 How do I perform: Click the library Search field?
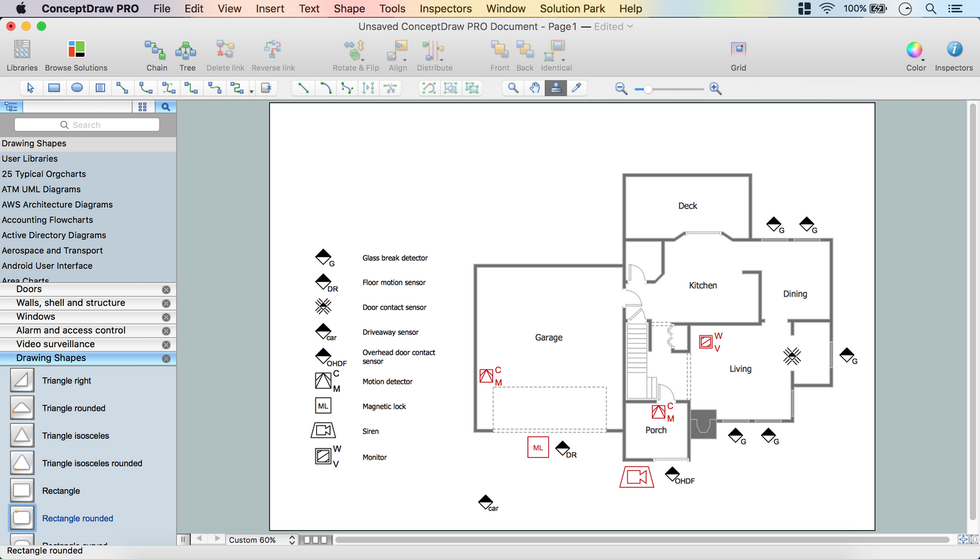tap(87, 125)
